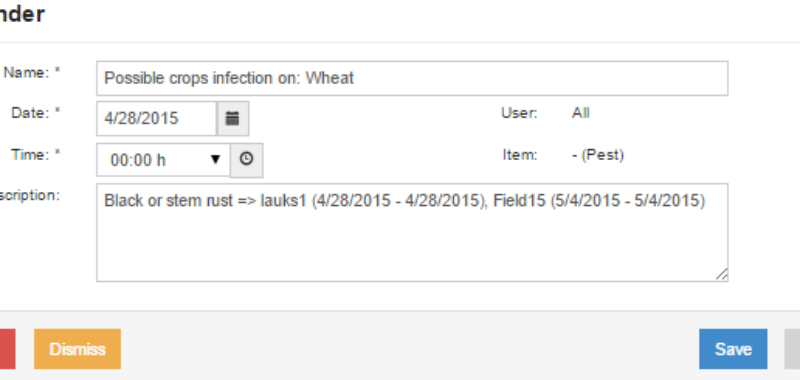Open the 00:00 h time selector
This screenshot has width=800, height=380.
tap(163, 160)
